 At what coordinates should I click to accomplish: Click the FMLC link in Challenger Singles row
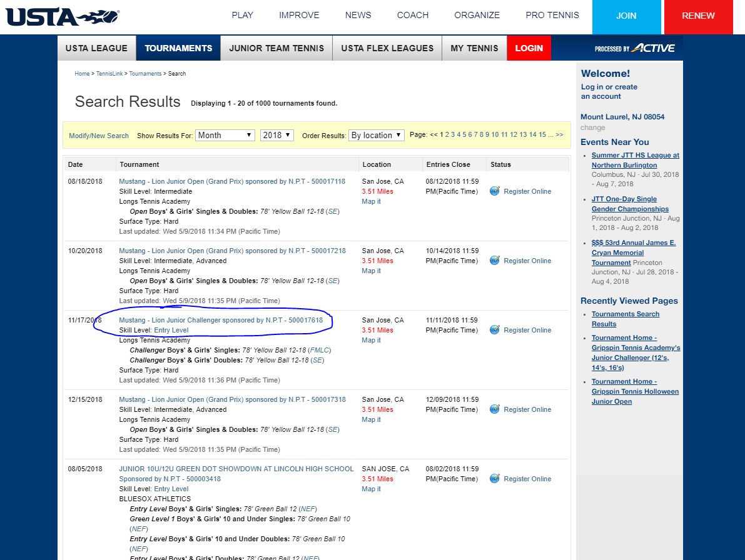pyautogui.click(x=320, y=350)
